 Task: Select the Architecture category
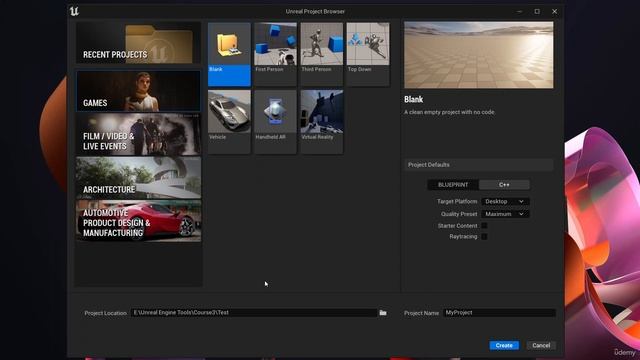point(138,178)
